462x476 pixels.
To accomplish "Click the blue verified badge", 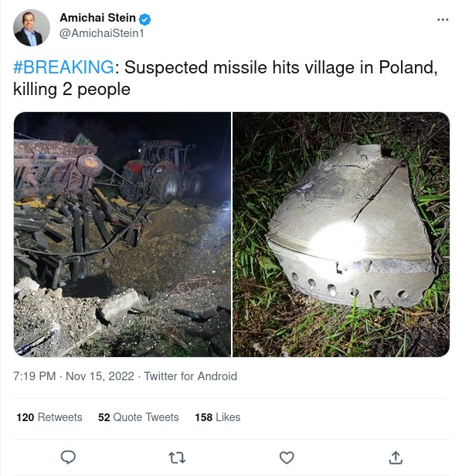I will point(144,19).
